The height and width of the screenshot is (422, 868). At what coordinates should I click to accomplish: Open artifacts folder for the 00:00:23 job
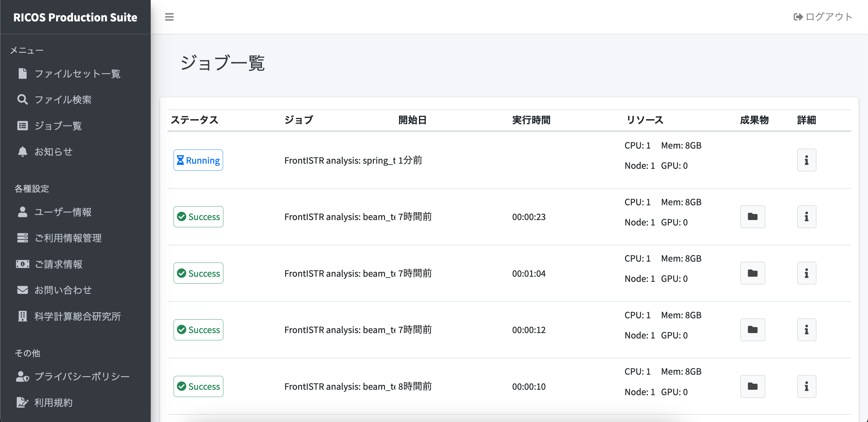[x=753, y=217]
